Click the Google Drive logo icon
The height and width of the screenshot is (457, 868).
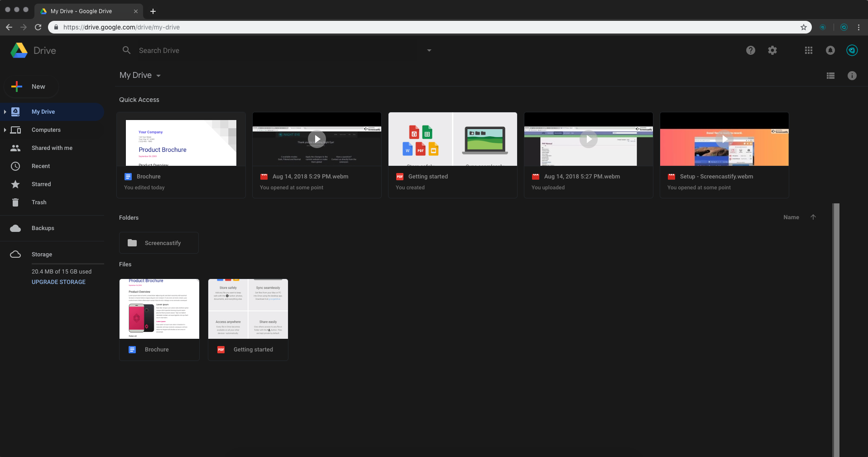[19, 50]
